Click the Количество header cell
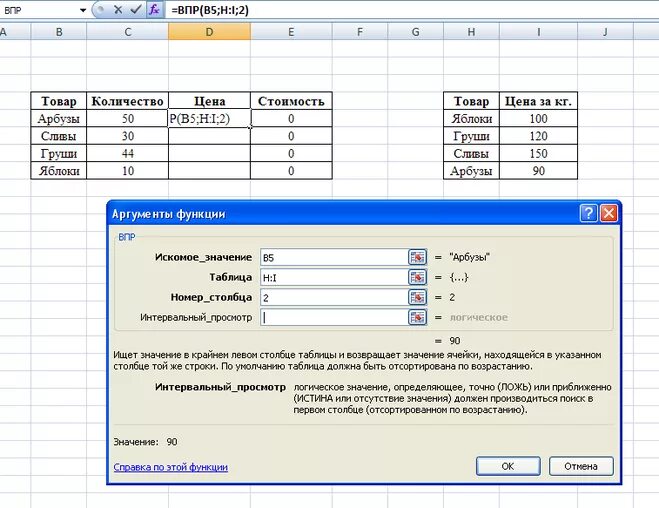 127,101
